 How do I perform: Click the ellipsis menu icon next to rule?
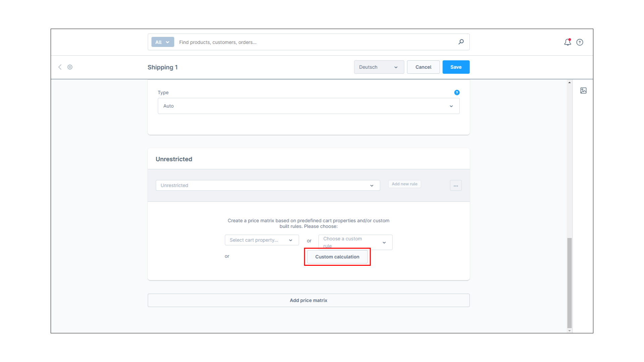[455, 185]
